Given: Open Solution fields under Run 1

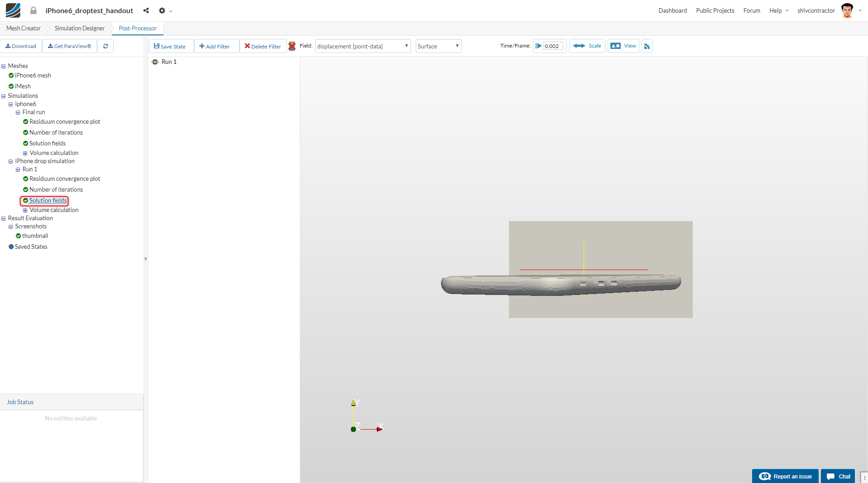Looking at the screenshot, I should (x=48, y=201).
